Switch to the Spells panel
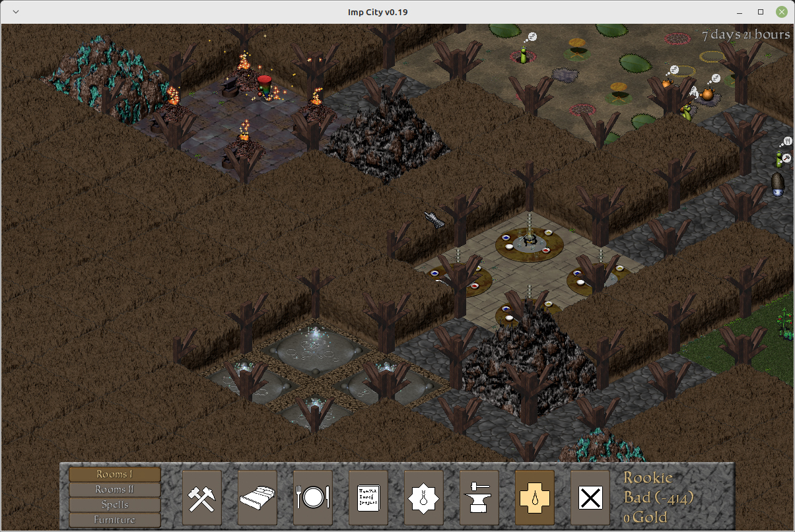The width and height of the screenshot is (795, 532). [114, 504]
